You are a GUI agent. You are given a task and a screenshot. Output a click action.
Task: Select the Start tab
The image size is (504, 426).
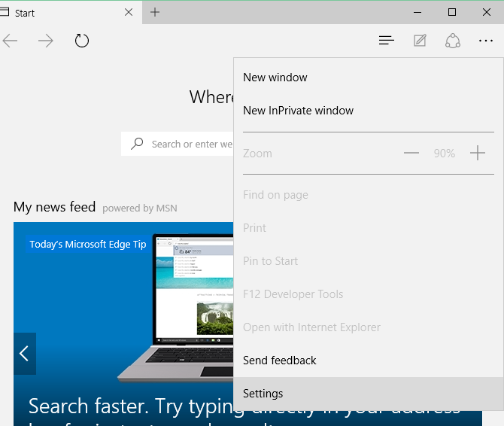[x=71, y=13]
